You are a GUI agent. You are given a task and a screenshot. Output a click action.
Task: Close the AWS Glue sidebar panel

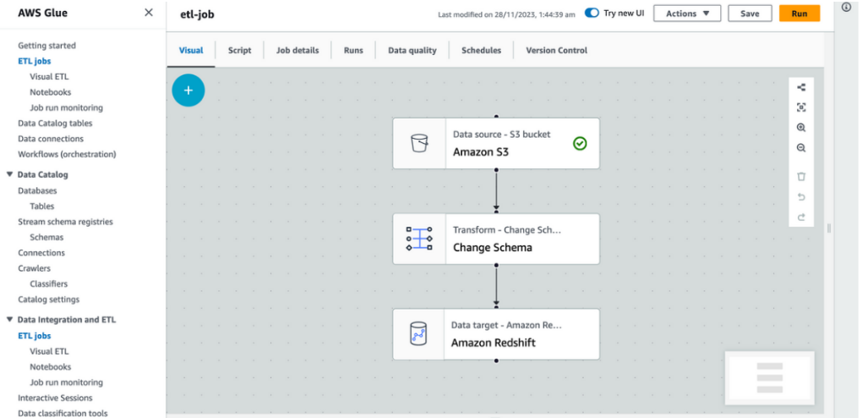click(x=149, y=13)
